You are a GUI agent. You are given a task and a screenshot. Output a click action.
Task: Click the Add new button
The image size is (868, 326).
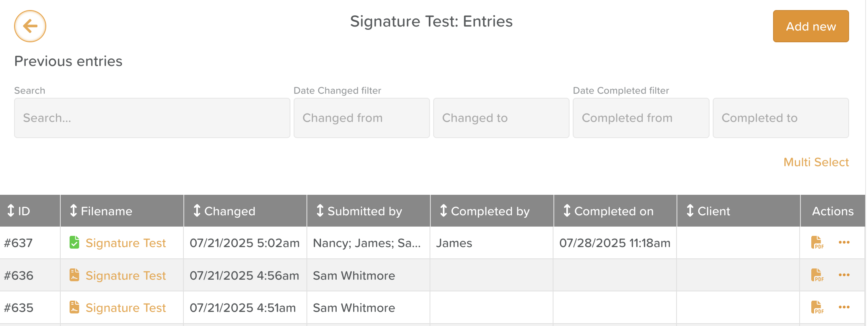coord(811,26)
